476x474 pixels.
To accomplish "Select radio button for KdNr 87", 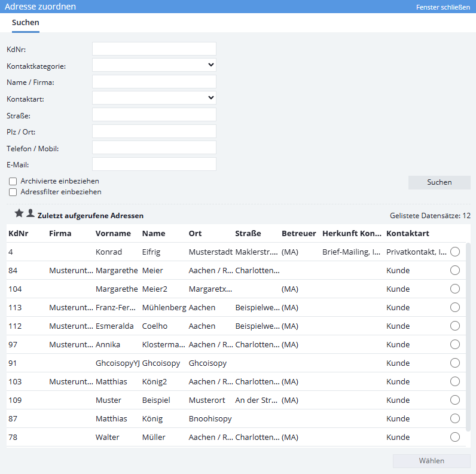I will pyautogui.click(x=454, y=418).
